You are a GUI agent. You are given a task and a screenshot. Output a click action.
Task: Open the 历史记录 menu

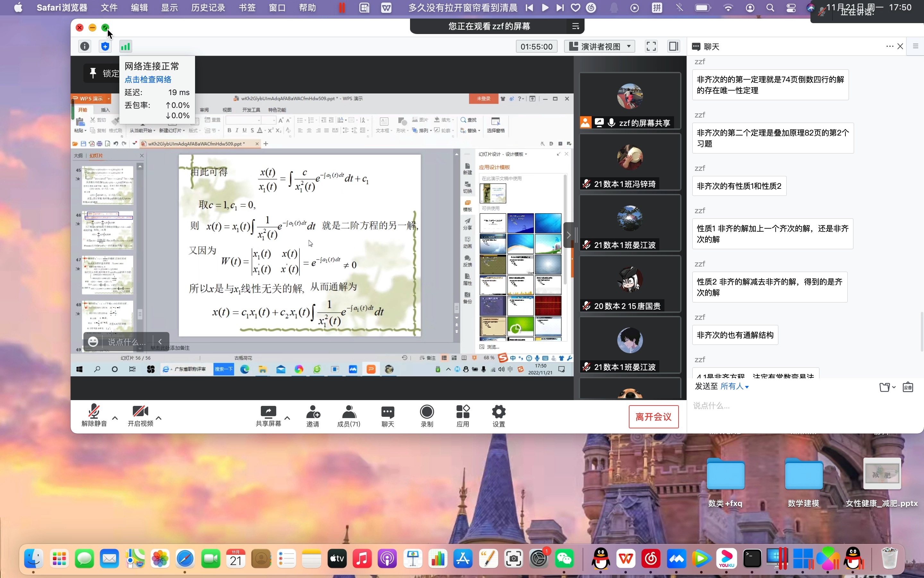point(208,8)
